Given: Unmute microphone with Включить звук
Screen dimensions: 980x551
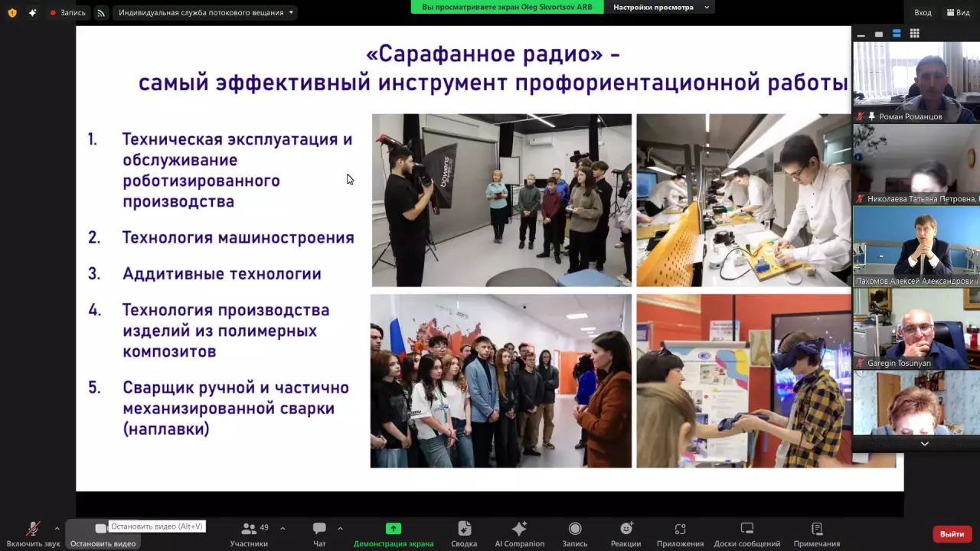Looking at the screenshot, I should coord(33,533).
